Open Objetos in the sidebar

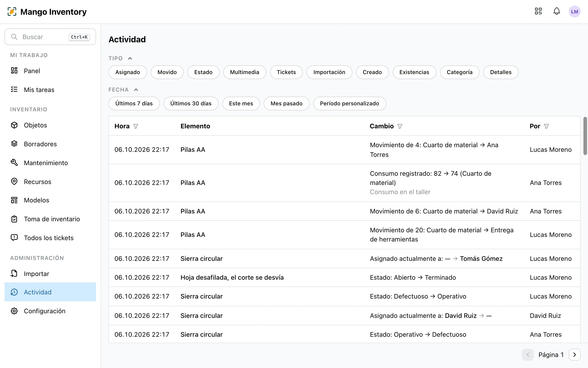click(x=50, y=125)
